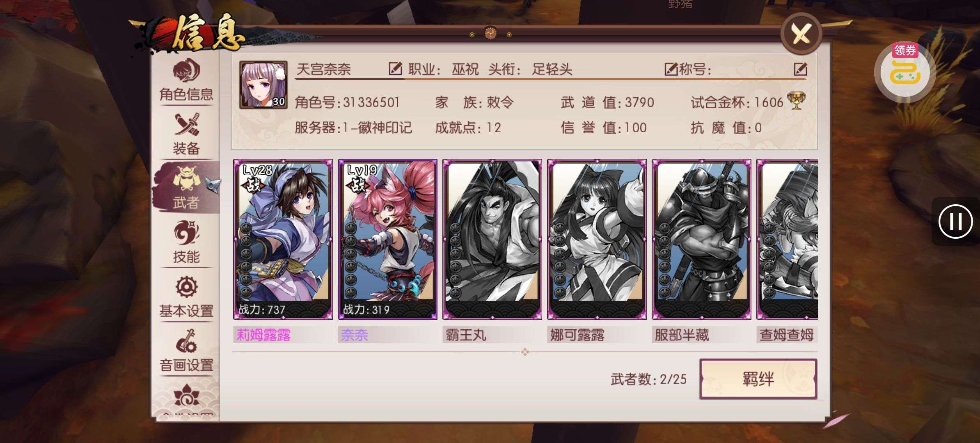Tap the 试合金杯 trophy icon
980x443 pixels.
coord(796,101)
